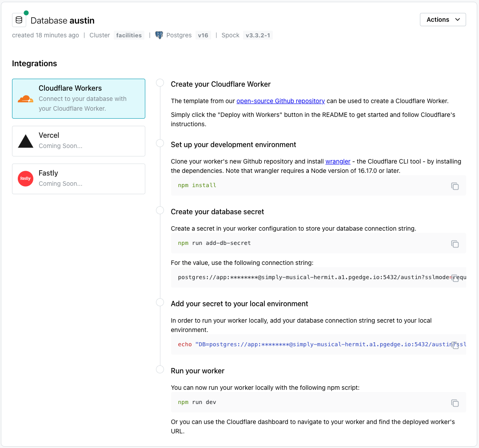The width and height of the screenshot is (479, 448).
Task: Select the Vercel integration card
Action: click(x=78, y=141)
